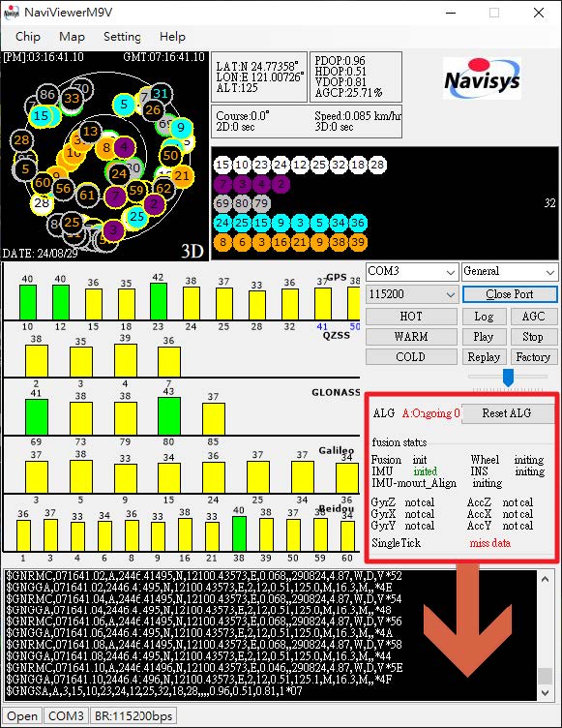Select purple QZSS satellite 7 in list
The image size is (562, 728).
222,184
